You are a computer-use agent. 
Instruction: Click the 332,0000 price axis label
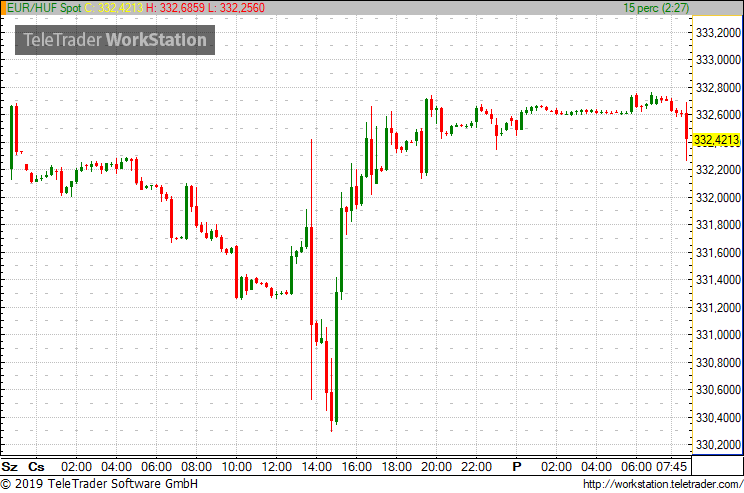click(x=718, y=197)
